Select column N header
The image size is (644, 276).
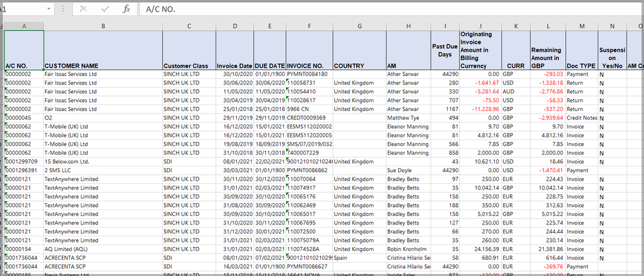pos(612,26)
